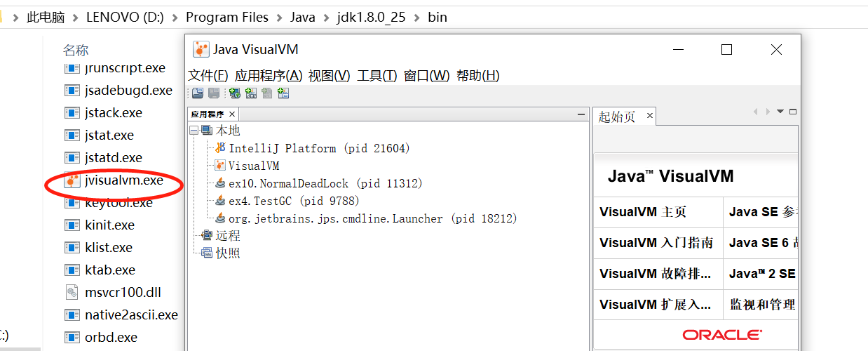Screen dimensions: 868x351
Task: Minimize the applications panel with the dash button
Action: (581, 114)
